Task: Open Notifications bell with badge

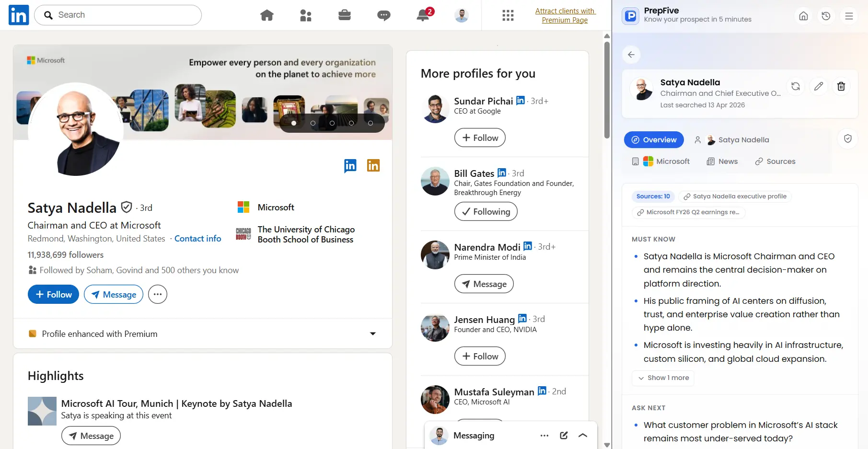Action: click(424, 15)
